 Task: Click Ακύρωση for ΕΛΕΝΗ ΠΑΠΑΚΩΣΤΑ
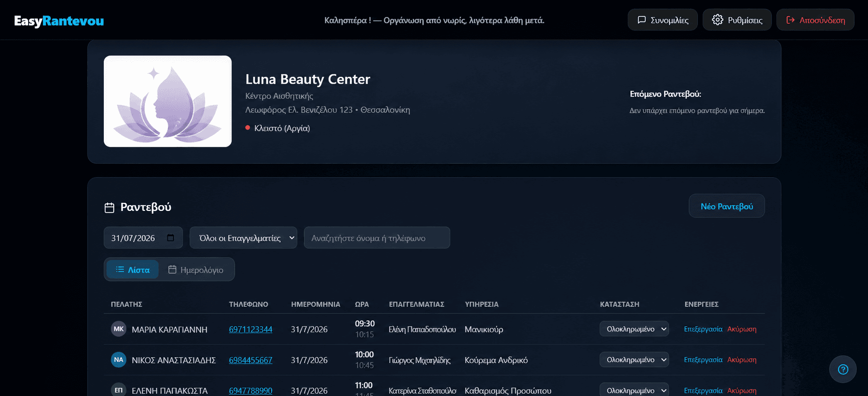pos(742,390)
